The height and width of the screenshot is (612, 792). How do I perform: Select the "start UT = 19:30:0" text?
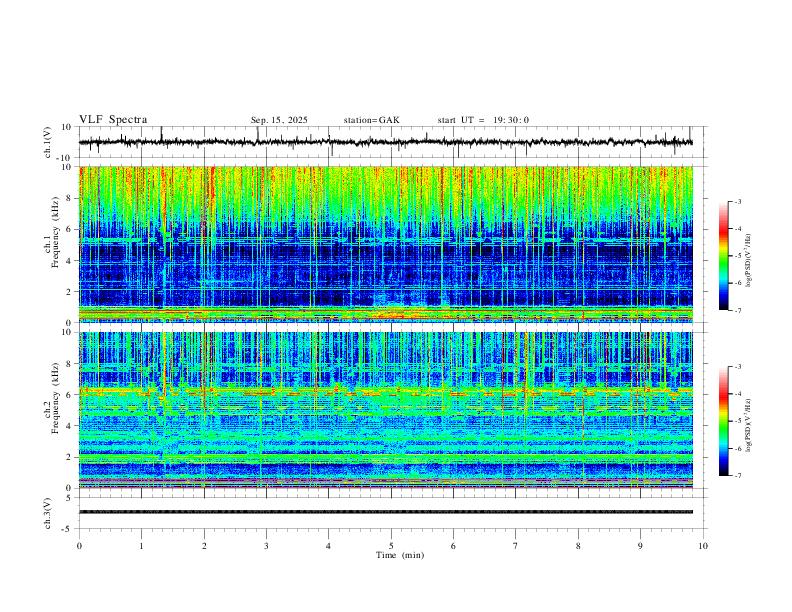pyautogui.click(x=483, y=120)
